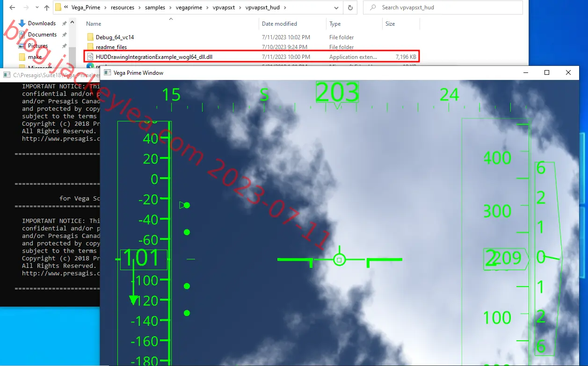Go back in File Explorer
This screenshot has width=588, height=366.
point(12,7)
